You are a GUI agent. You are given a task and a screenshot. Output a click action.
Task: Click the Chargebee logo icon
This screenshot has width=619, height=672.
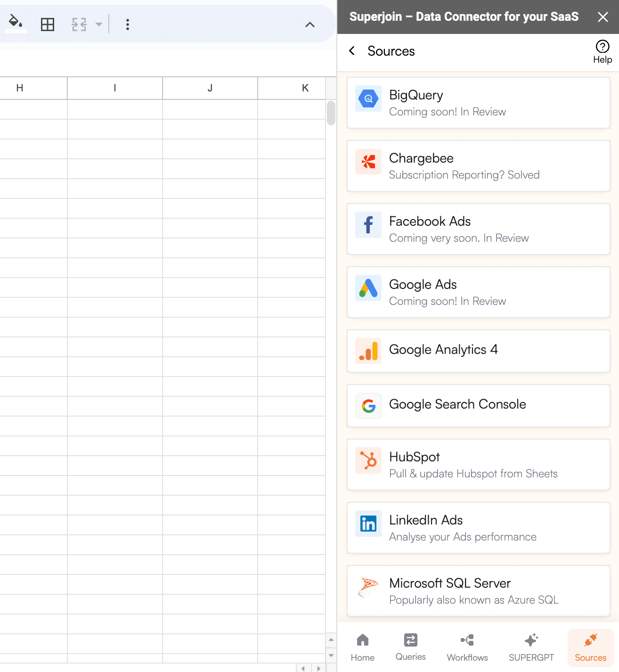click(368, 162)
